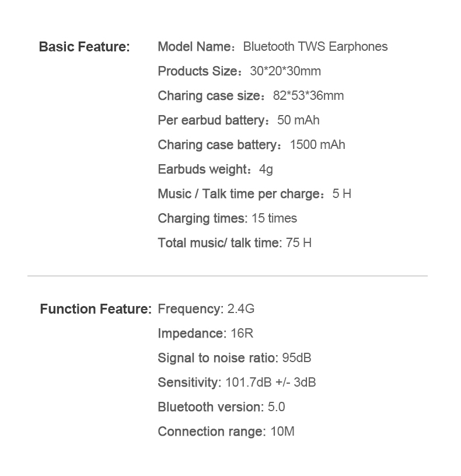Click the Music / Talk time per charge line
The width and height of the screenshot is (461, 476).
coord(254,194)
